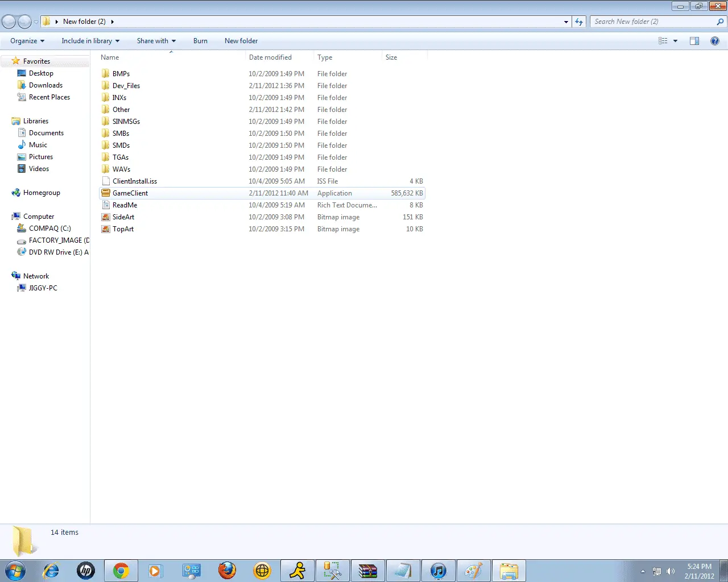728x582 pixels.
Task: Open the Share with menu
Action: pyautogui.click(x=156, y=41)
